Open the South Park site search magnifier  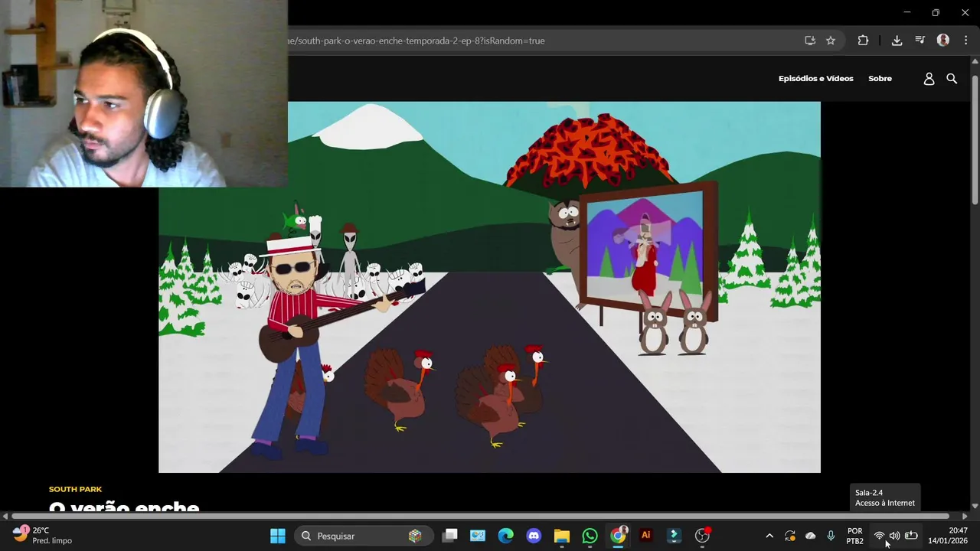coord(952,78)
